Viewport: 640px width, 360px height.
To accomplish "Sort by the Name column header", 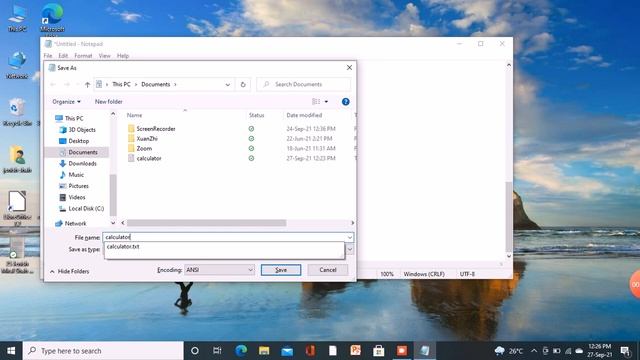I will click(x=134, y=116).
